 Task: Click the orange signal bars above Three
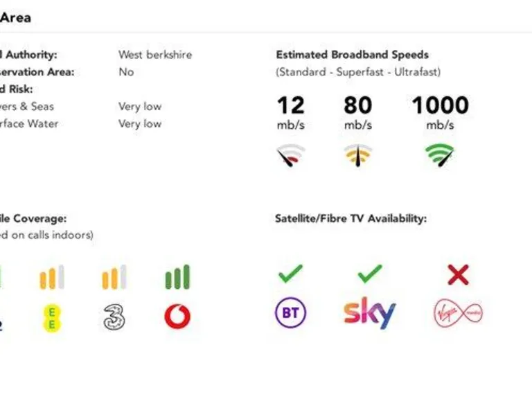point(114,277)
